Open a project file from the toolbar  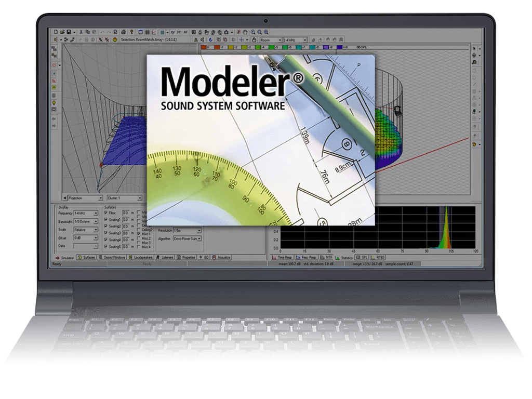click(x=62, y=32)
